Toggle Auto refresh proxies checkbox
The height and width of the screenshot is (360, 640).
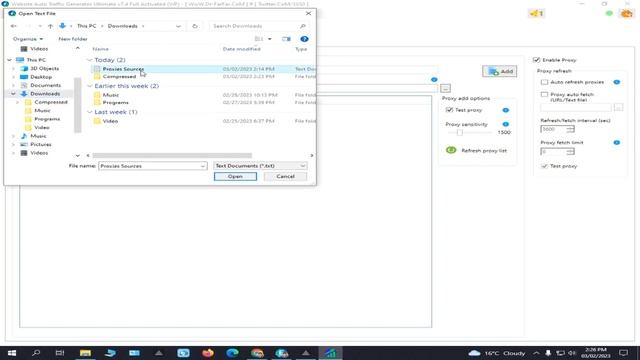(x=544, y=82)
